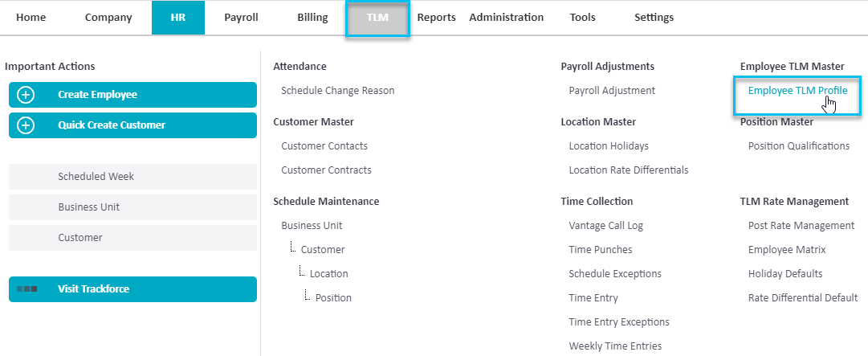Click the Trackforce logo icon
The height and width of the screenshot is (356, 868).
(x=27, y=289)
